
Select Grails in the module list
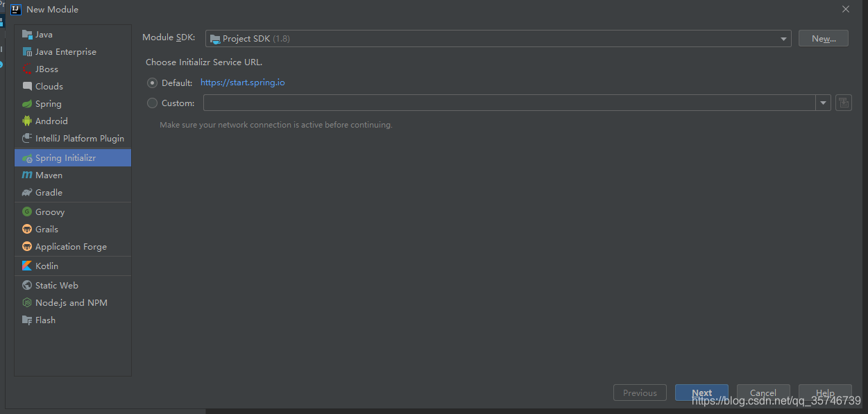tap(73, 230)
